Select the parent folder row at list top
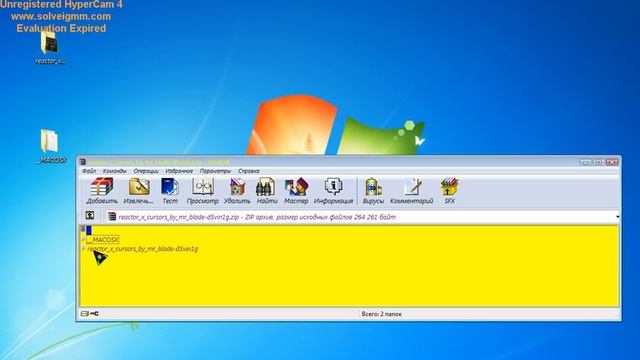The height and width of the screenshot is (360, 640). click(x=87, y=230)
